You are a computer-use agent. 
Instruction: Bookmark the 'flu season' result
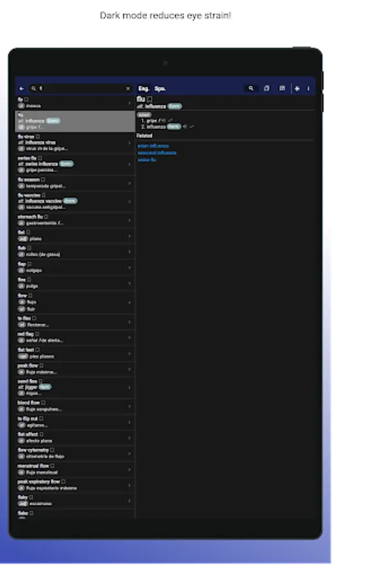coord(43,180)
